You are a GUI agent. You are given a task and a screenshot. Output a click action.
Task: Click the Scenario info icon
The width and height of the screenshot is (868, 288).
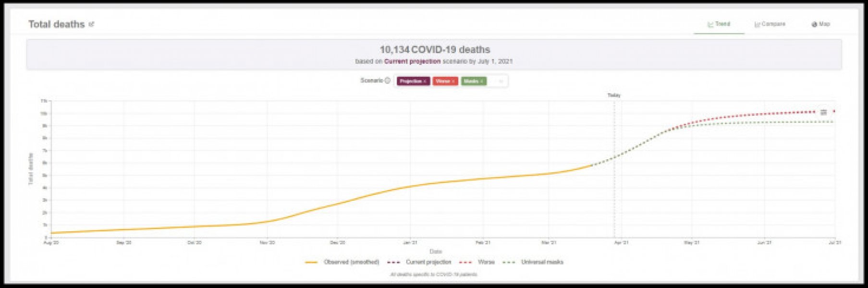[x=387, y=81]
